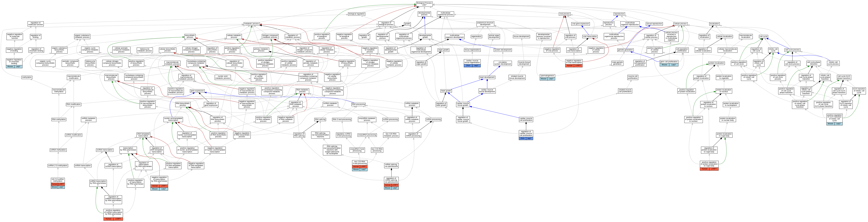
Task: Click the 'RNA processing' node
Action: coord(358,104)
